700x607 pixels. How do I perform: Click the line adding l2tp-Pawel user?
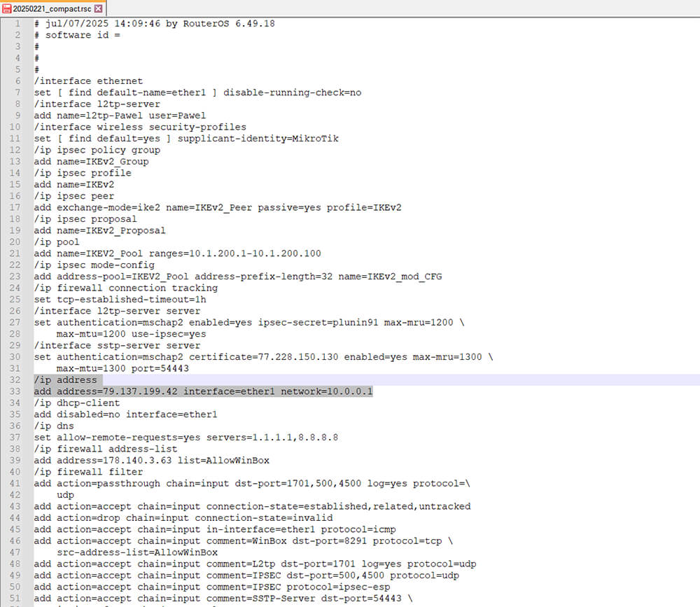[x=120, y=116]
